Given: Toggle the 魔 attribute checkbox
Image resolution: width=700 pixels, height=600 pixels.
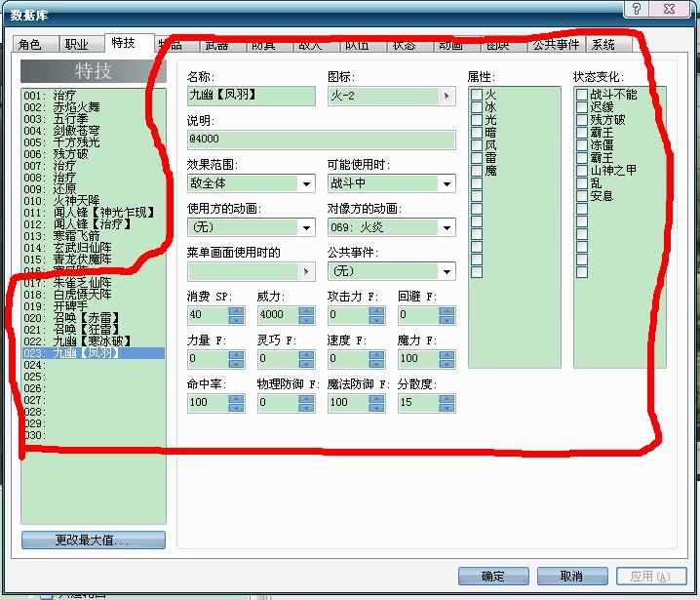Looking at the screenshot, I should (477, 170).
